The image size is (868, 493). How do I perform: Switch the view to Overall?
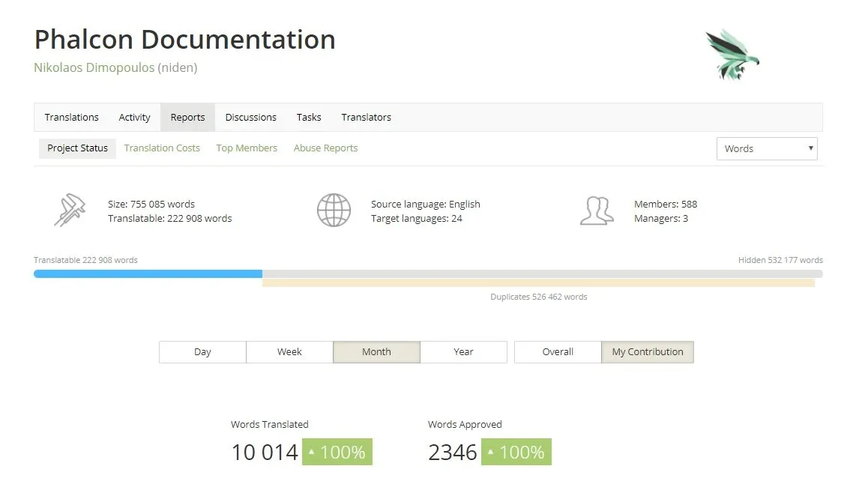(558, 352)
